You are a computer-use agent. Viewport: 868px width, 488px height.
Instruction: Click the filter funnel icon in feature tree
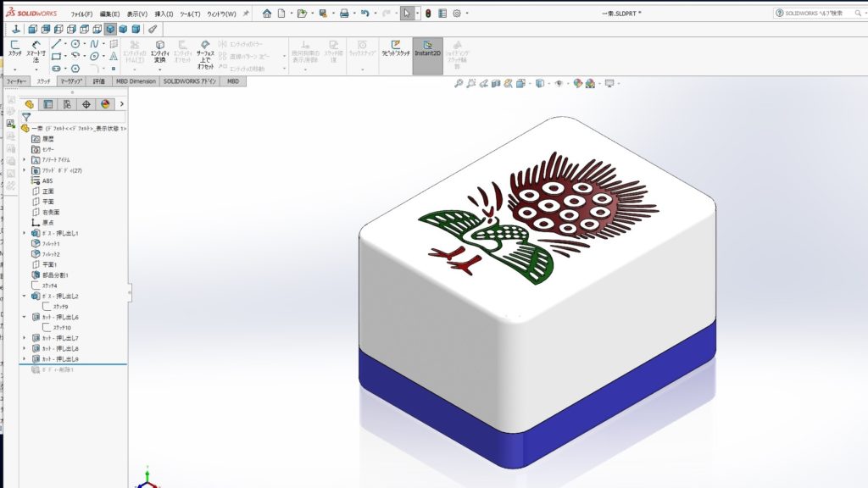pyautogui.click(x=26, y=117)
